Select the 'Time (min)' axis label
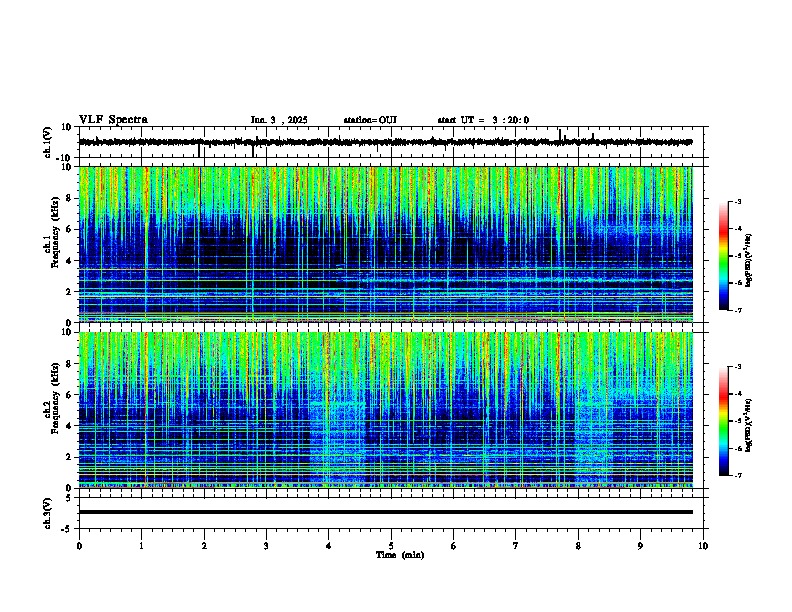This screenshot has width=792, height=612. [x=400, y=555]
